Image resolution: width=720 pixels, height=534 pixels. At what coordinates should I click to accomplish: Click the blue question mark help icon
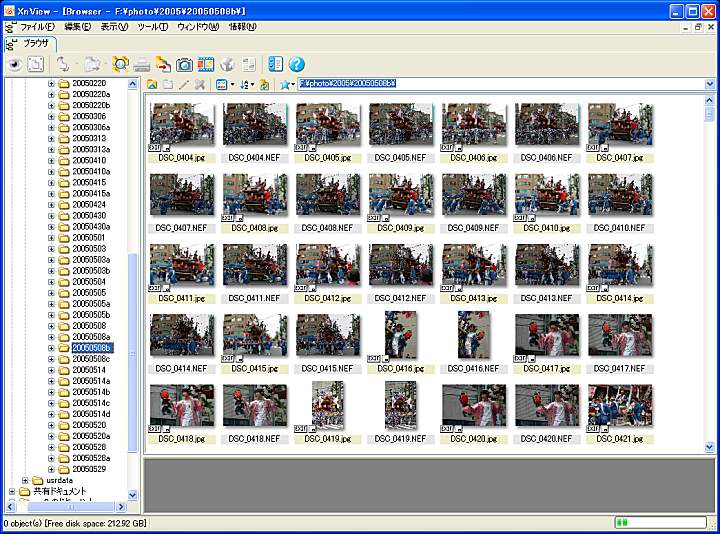pos(297,64)
